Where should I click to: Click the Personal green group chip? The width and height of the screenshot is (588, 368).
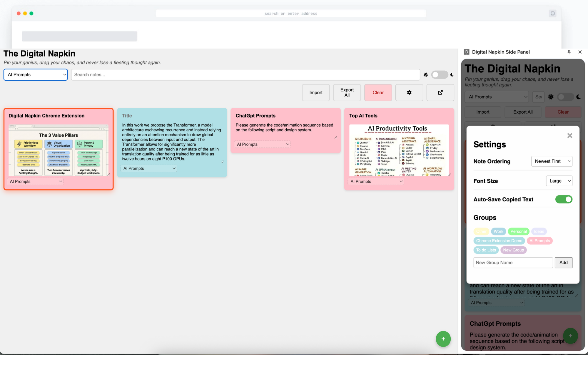[x=518, y=231]
